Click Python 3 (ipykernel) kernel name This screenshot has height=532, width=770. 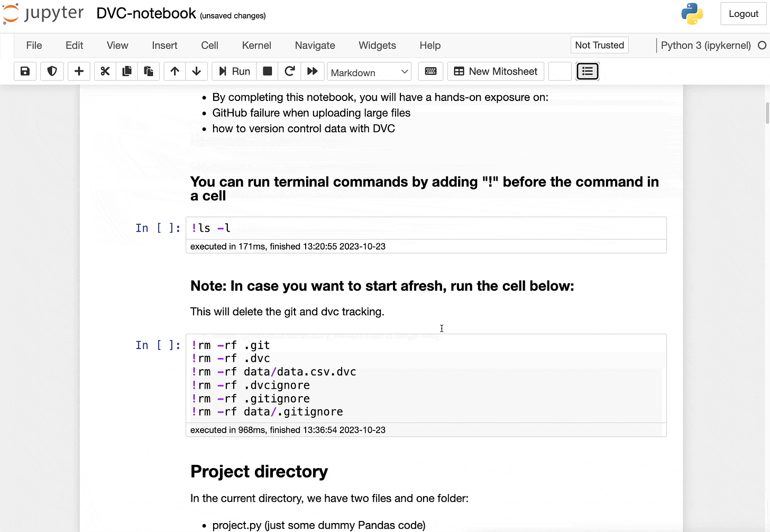tap(705, 45)
